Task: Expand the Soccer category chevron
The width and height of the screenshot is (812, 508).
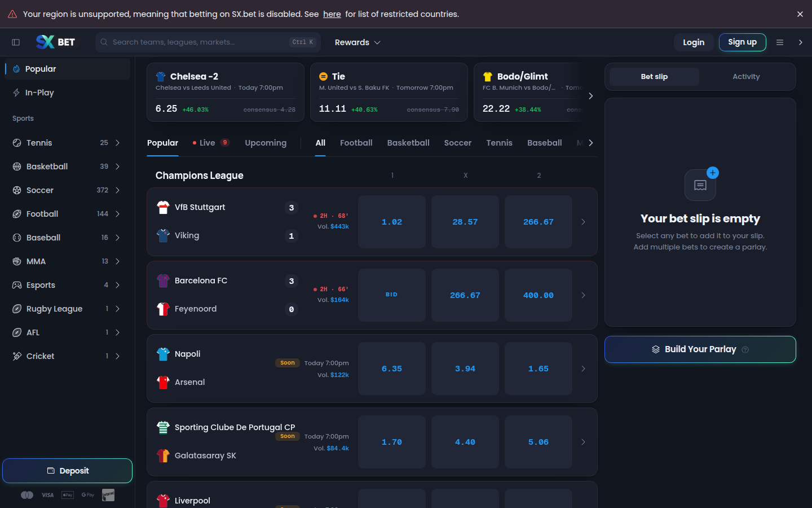Action: 117,190
